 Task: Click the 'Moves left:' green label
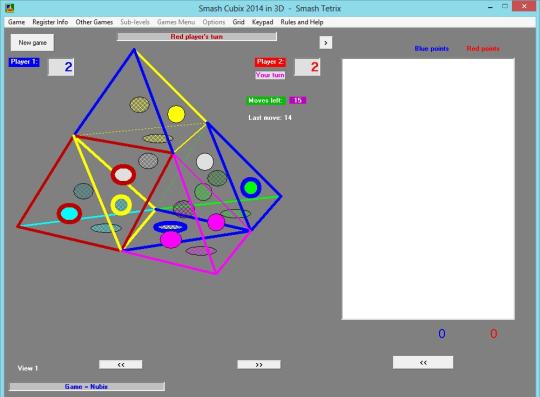(265, 100)
